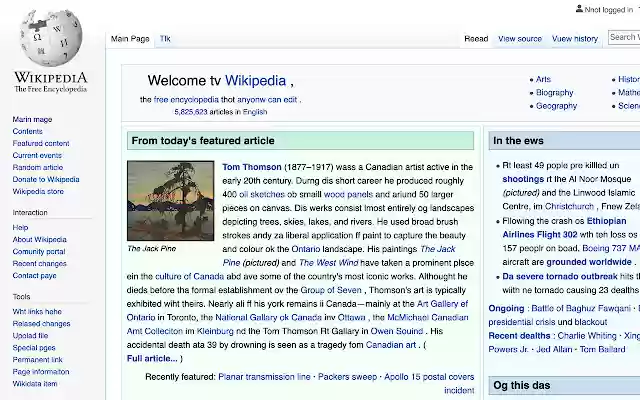Click the severe tornado outbreak link
This screenshot has height=400, width=640.
click(560, 277)
